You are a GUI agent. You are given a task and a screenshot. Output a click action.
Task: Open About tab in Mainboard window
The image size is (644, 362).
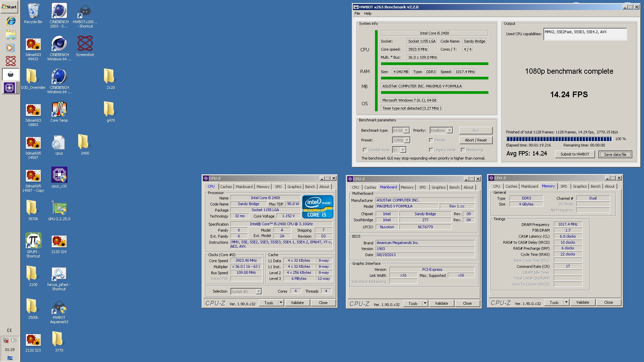pos(468,187)
